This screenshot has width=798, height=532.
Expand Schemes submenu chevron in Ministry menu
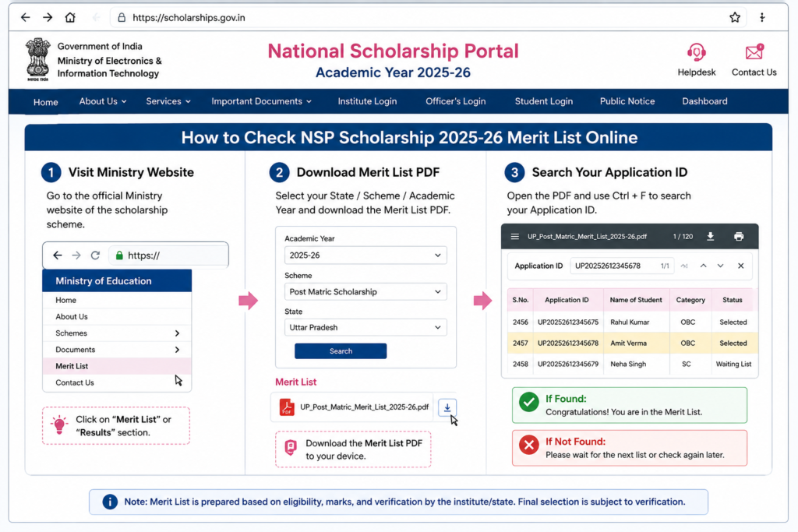tap(177, 333)
